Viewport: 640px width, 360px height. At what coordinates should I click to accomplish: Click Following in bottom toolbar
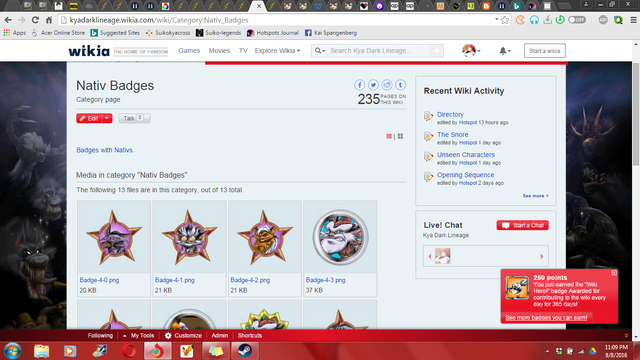click(x=100, y=336)
